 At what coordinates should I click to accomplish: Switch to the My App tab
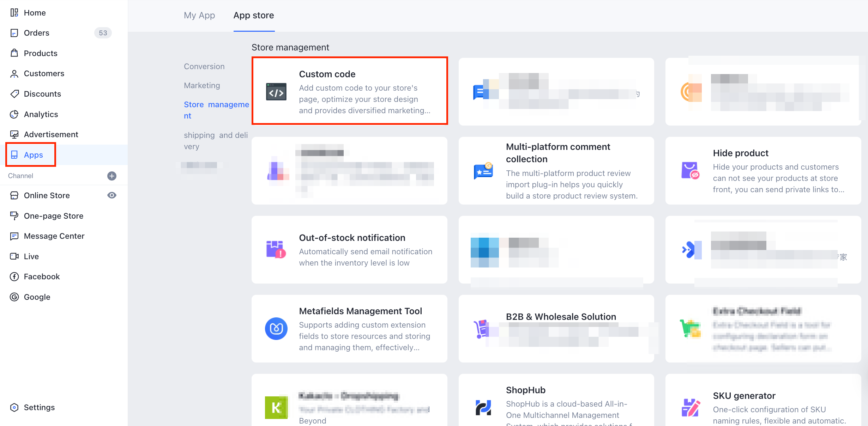pyautogui.click(x=199, y=16)
